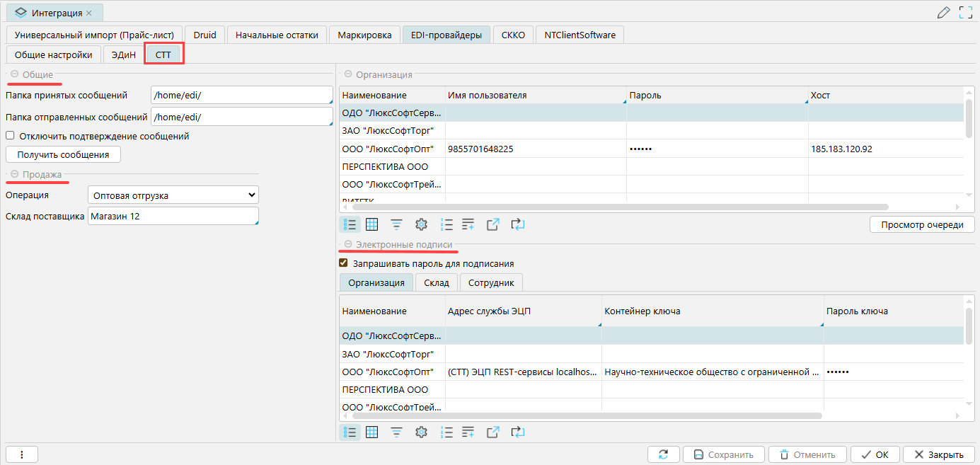Open the Операция dropdown
Image resolution: width=980 pixels, height=465 pixels.
pos(173,195)
